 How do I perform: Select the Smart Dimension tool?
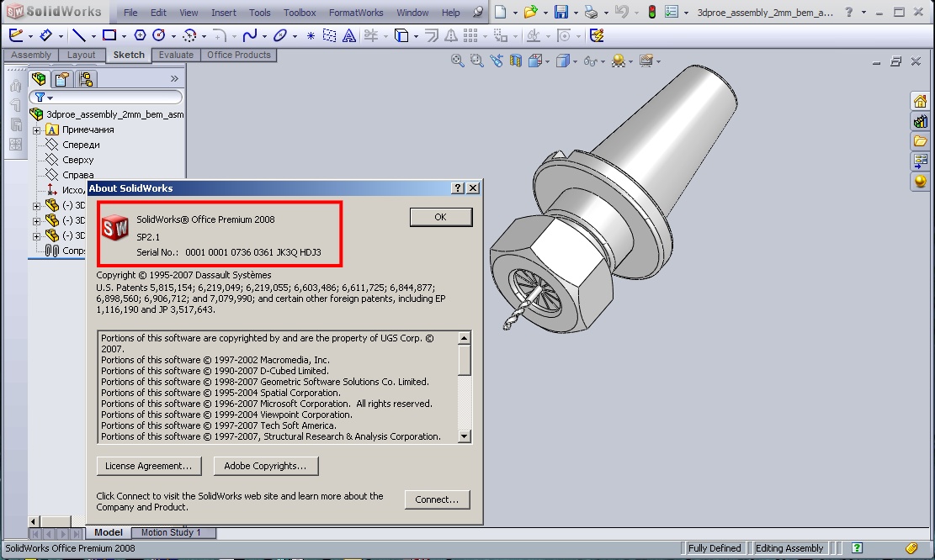pyautogui.click(x=46, y=35)
